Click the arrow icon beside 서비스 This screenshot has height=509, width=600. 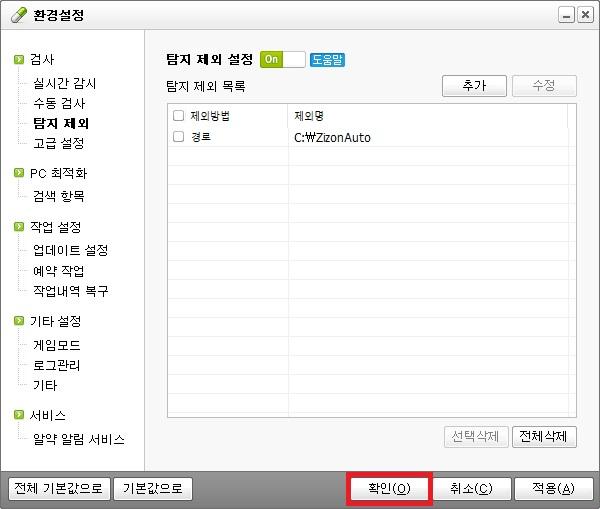[19, 415]
